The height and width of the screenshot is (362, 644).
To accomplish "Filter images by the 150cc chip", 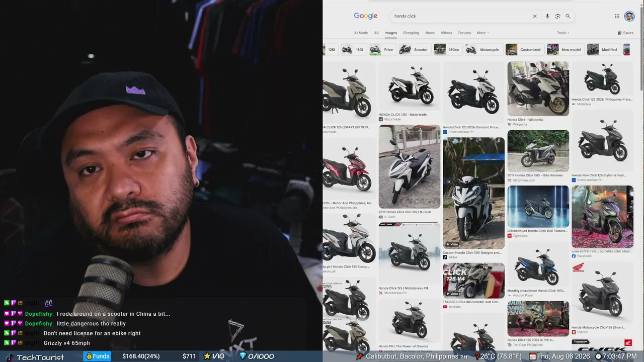I will pos(447,49).
